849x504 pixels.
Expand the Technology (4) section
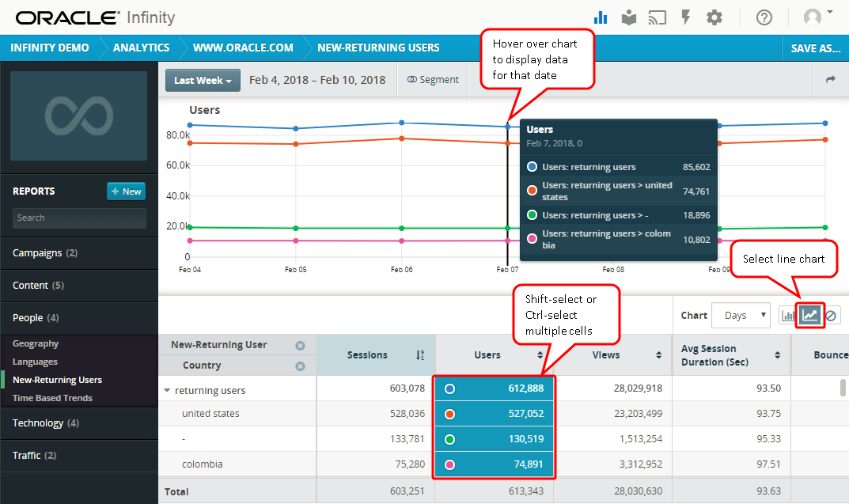79,423
